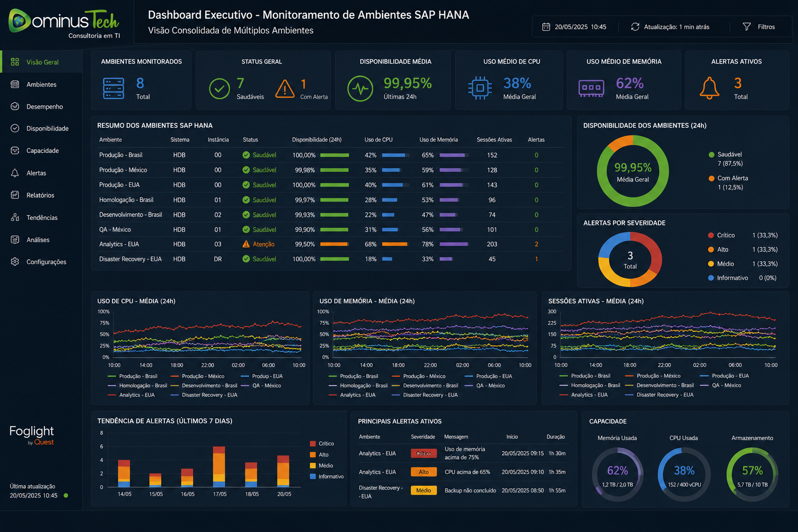
Task: Click the 17/05 bar in alert trend chart
Action: click(x=219, y=467)
